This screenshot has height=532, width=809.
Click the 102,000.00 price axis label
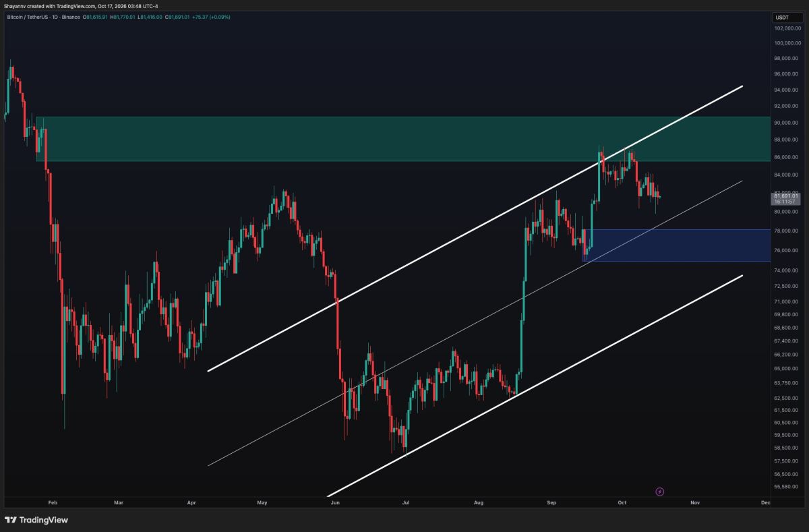point(787,28)
